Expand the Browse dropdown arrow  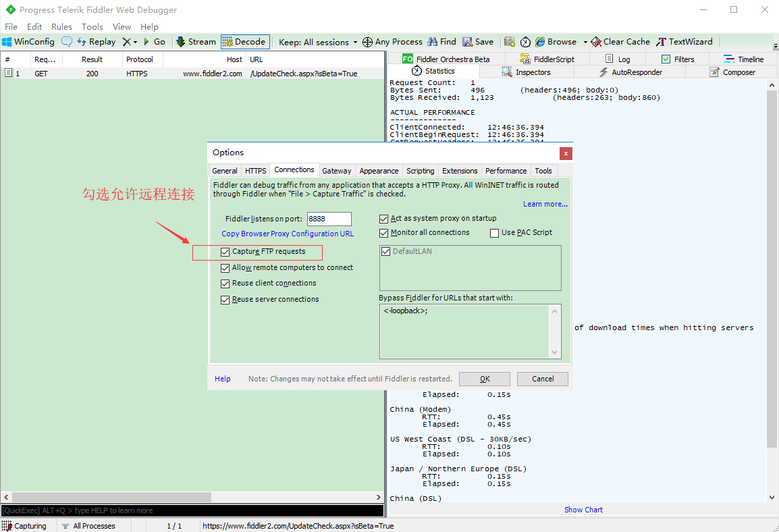[x=585, y=43]
